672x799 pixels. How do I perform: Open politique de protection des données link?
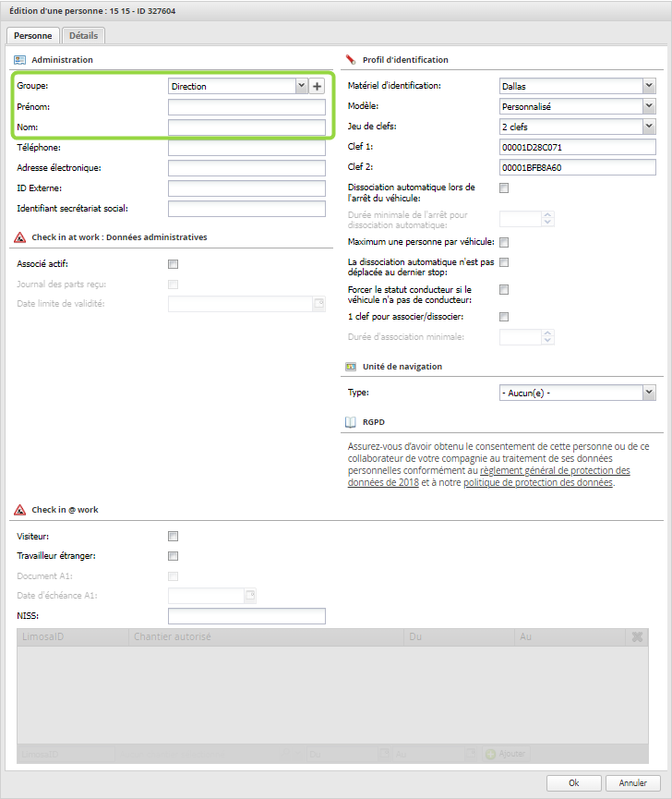click(x=538, y=482)
